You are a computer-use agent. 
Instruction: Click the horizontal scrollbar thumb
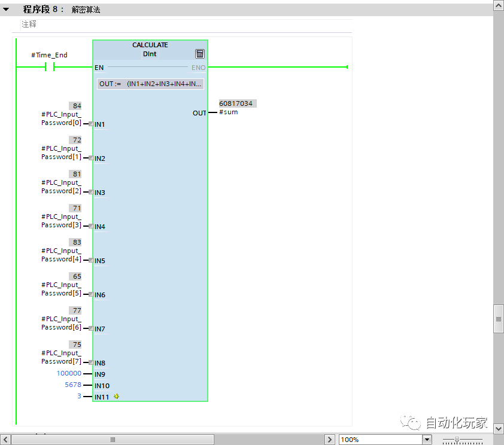[113, 439]
